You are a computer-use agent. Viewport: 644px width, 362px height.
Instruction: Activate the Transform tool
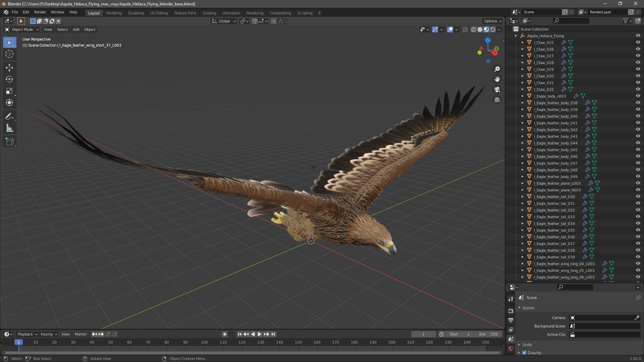(9, 103)
